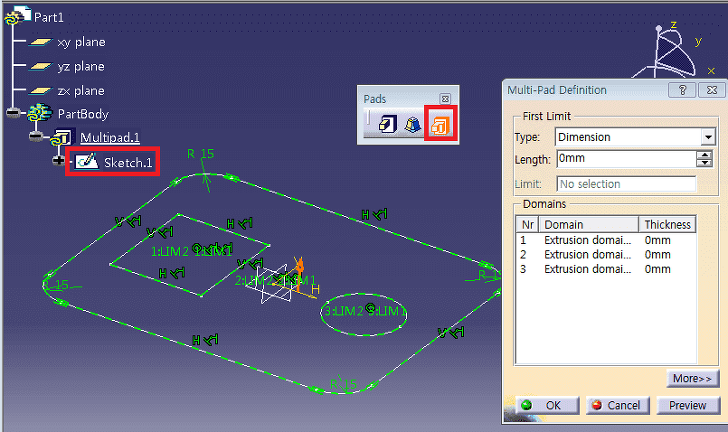Select the Multi-Pad tool icon
The height and width of the screenshot is (432, 728).
[x=440, y=125]
